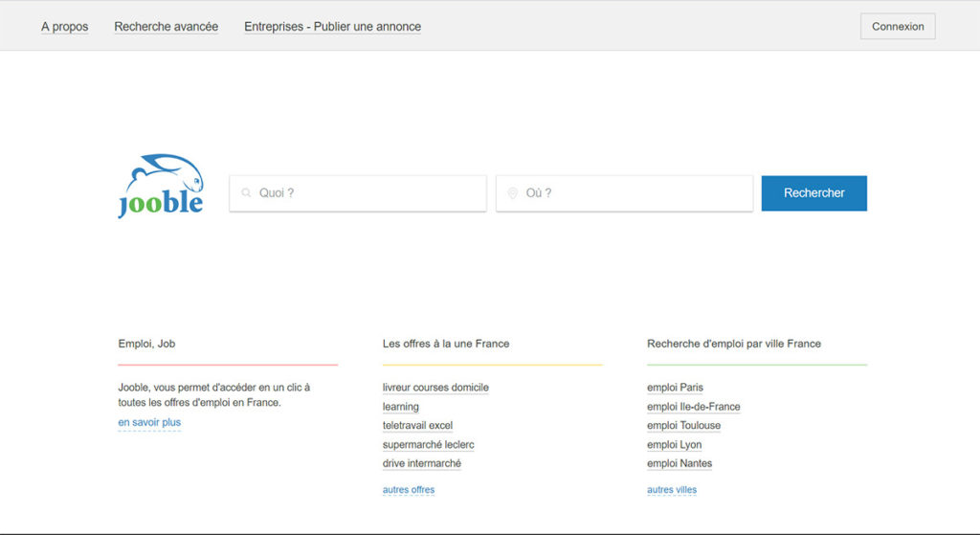
Task: Select the learning offers link
Action: click(x=401, y=407)
